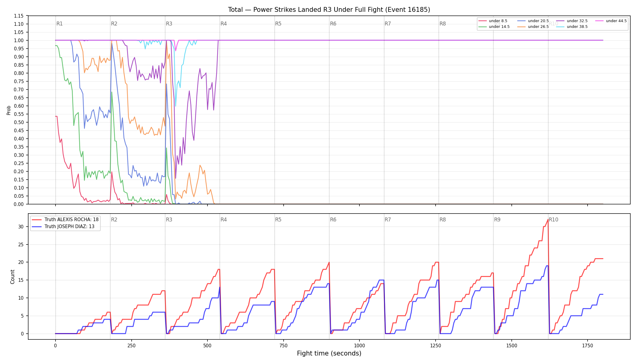This screenshot has height=364, width=637.
Task: Click the 10 tick on the Count axis
Action: [21, 298]
